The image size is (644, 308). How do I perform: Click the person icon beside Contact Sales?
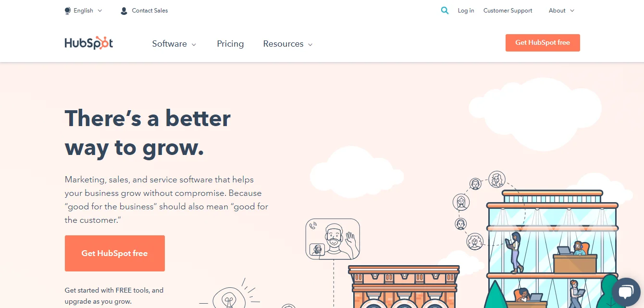click(124, 11)
